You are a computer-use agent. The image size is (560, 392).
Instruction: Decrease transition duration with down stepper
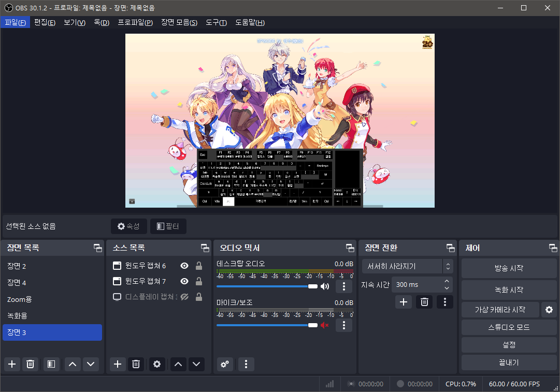[447, 288]
